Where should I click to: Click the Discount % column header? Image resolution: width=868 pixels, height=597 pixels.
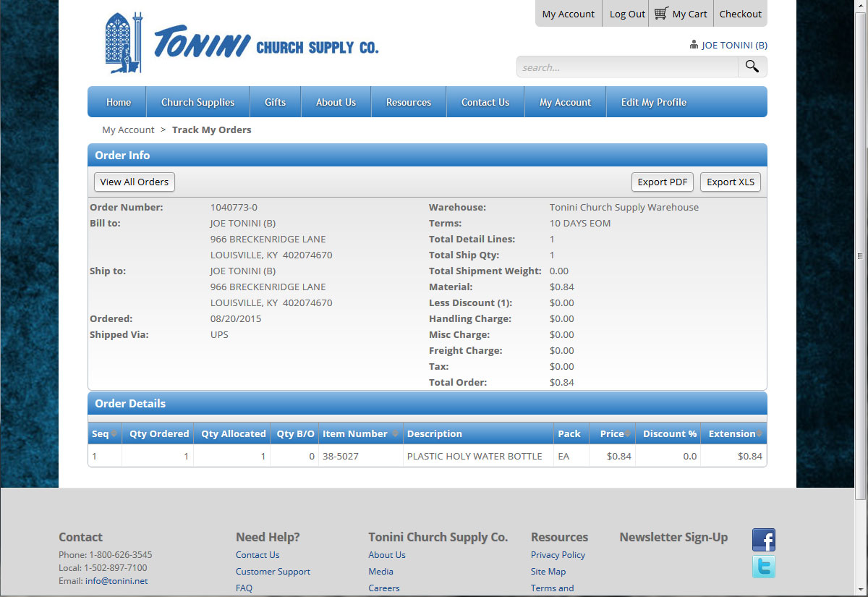tap(668, 434)
